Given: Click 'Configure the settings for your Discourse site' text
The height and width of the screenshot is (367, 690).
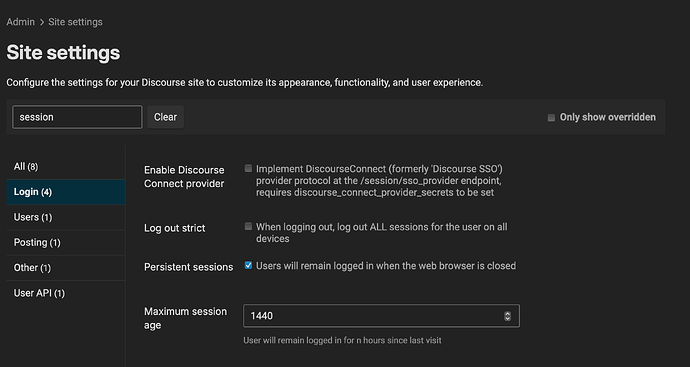Looking at the screenshot, I should coord(245,83).
